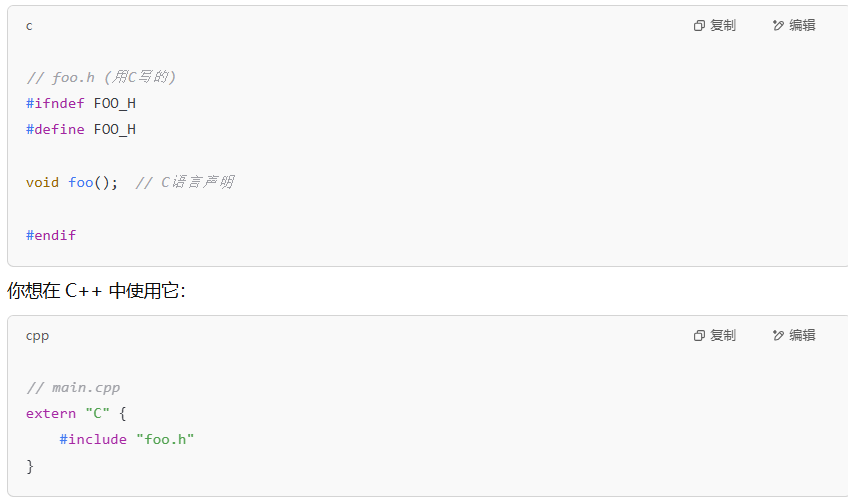Click the "// foo.h" comment line
The width and height of the screenshot is (848, 500).
pyautogui.click(x=100, y=77)
